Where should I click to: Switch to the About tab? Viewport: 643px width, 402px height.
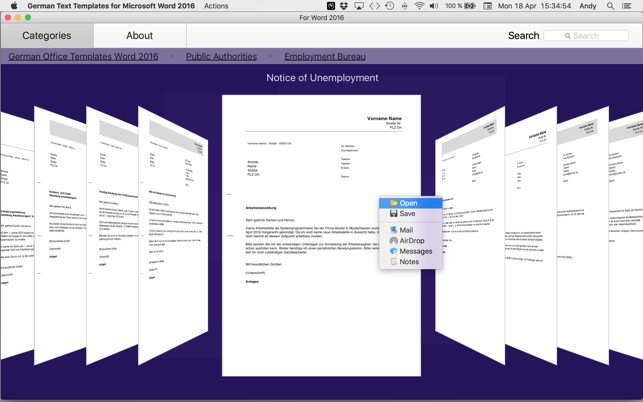139,36
